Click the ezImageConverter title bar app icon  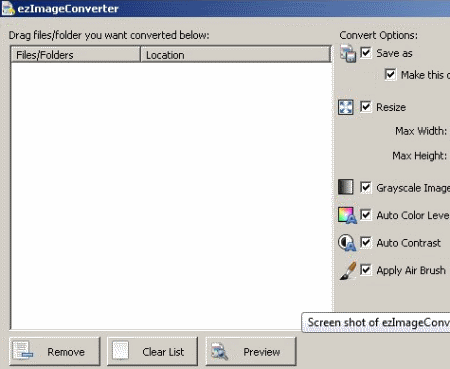[x=8, y=8]
